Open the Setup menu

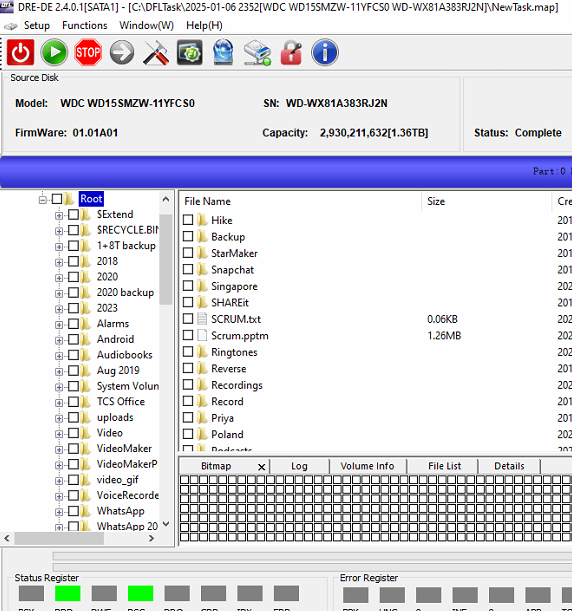click(37, 25)
